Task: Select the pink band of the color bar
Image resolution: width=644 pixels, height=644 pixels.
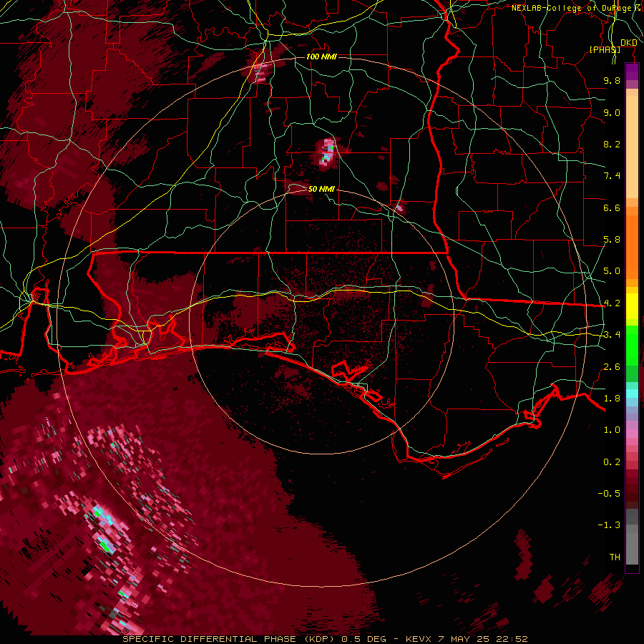Action: [x=632, y=433]
